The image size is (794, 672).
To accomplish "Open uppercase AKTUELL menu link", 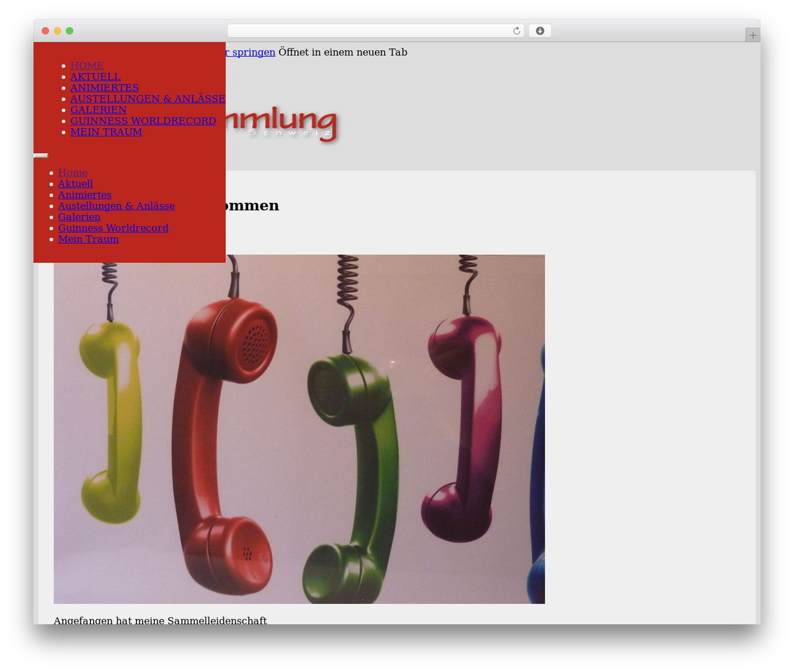I will pyautogui.click(x=96, y=76).
